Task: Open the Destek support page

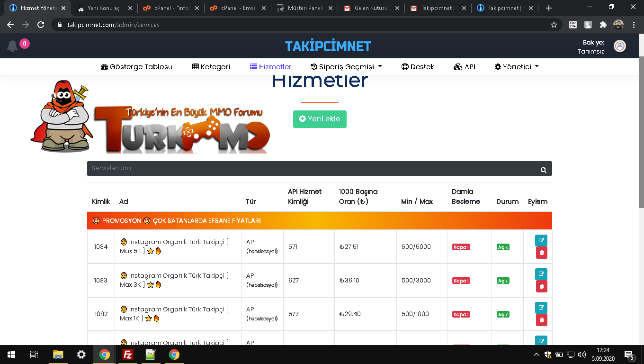Action: (418, 67)
